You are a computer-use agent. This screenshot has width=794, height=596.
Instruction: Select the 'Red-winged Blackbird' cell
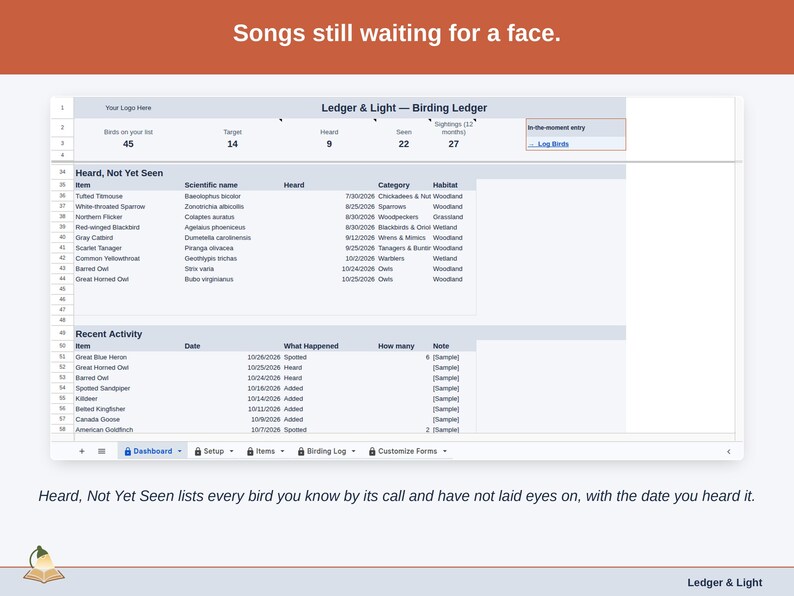point(129,227)
